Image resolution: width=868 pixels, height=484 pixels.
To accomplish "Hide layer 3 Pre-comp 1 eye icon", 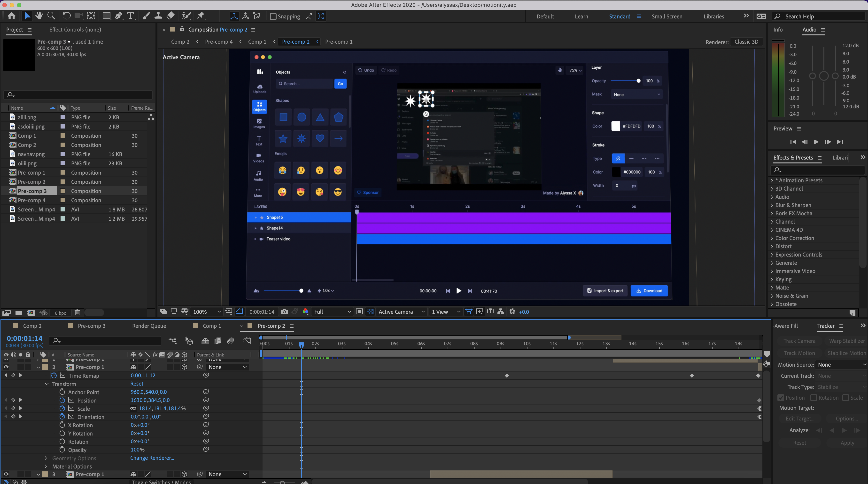I will coord(6,474).
